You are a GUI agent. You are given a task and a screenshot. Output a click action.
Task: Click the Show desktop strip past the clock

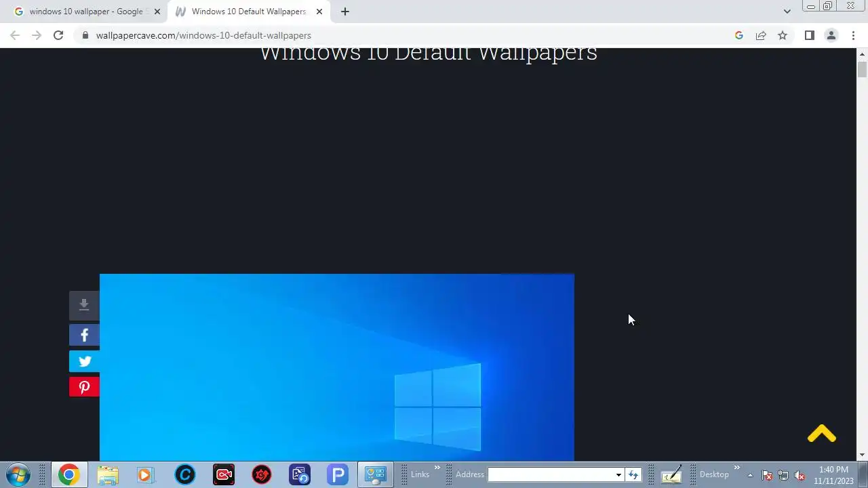[863, 474]
